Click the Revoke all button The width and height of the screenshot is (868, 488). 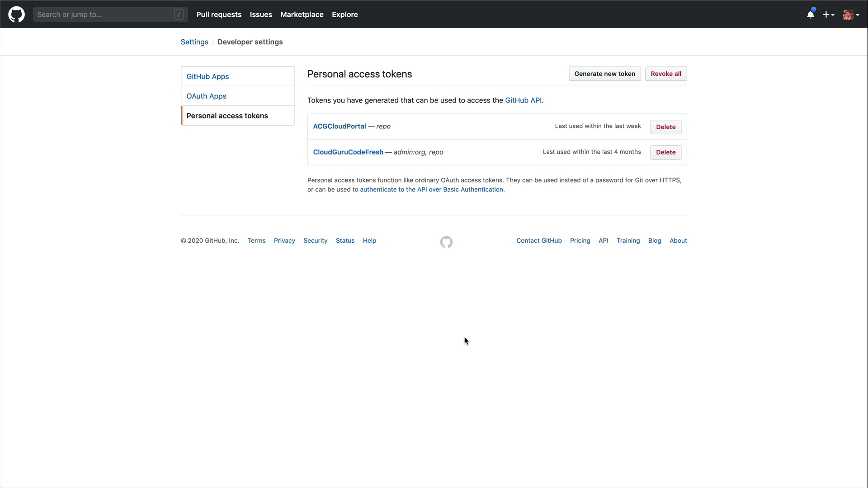[665, 74]
